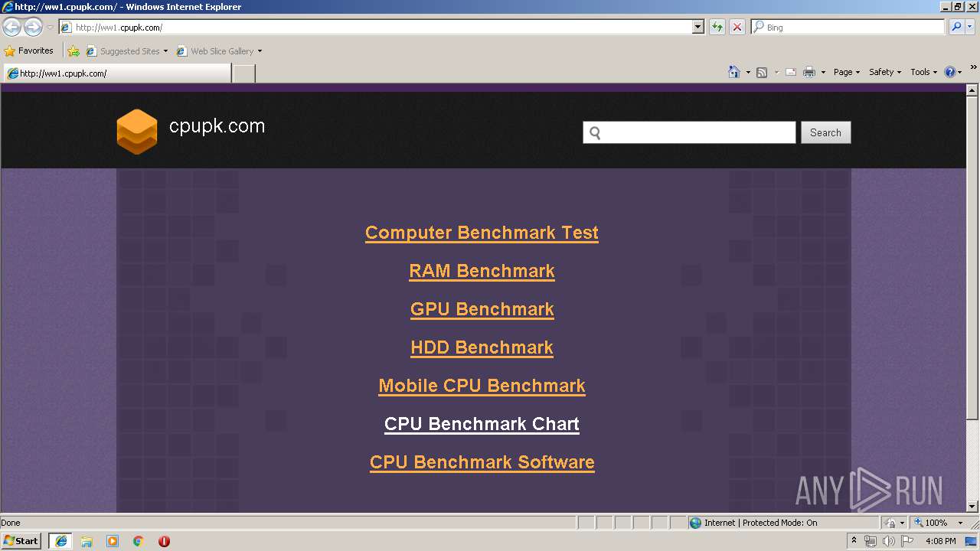Screen dimensions: 980x551
Task: Click the Bing search magnifier button
Action: coord(956,28)
